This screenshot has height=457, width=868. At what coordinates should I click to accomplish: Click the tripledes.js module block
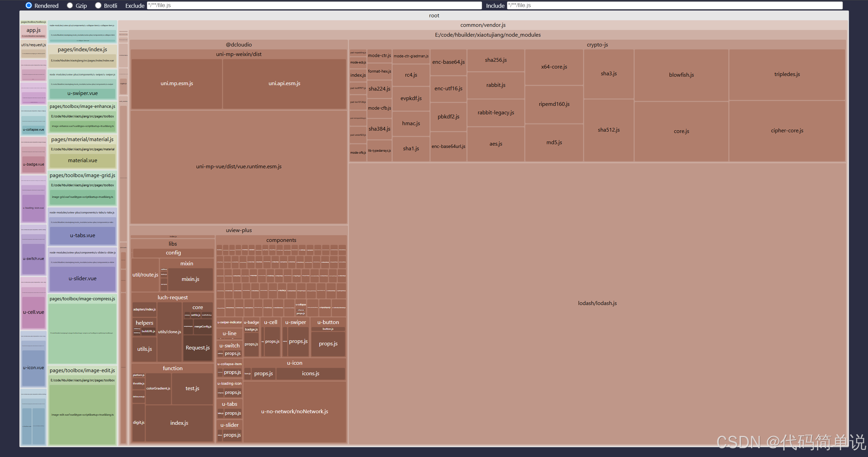(787, 74)
